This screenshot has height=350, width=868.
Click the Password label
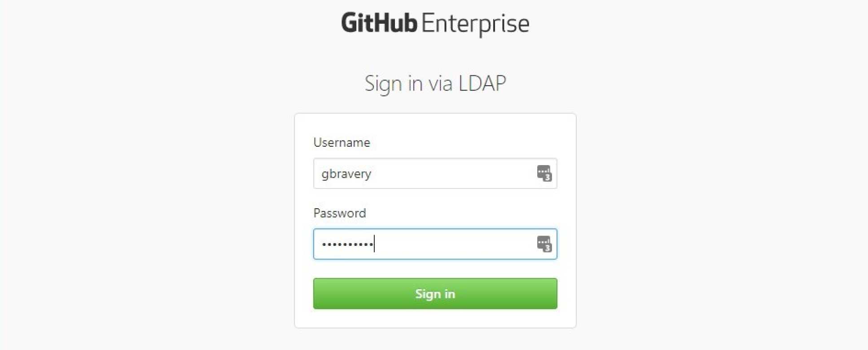pos(339,213)
